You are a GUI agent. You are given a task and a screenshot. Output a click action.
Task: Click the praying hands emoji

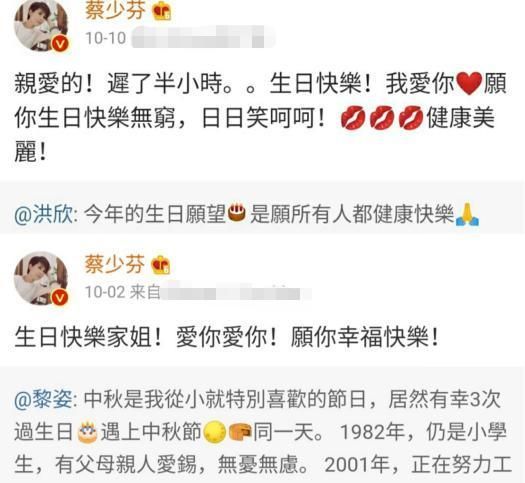click(x=467, y=215)
